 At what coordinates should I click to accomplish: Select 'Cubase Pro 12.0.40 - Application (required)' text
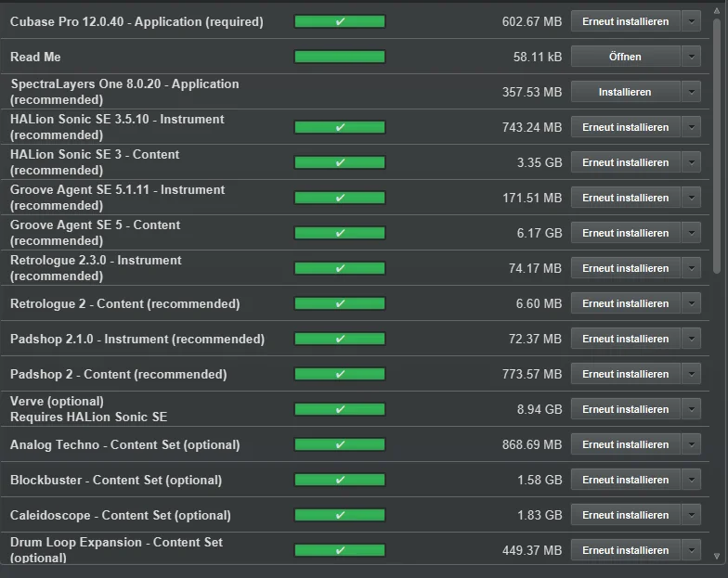[x=136, y=22]
